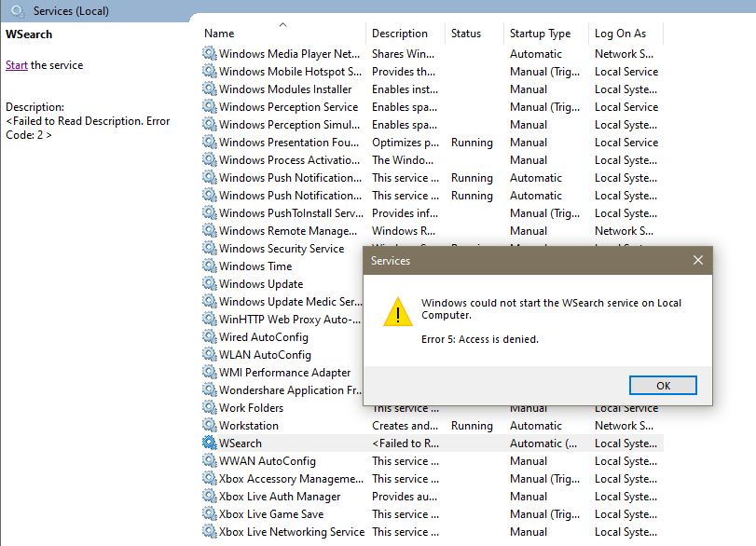
Task: Click OK to dismiss the error dialog
Action: 663,385
